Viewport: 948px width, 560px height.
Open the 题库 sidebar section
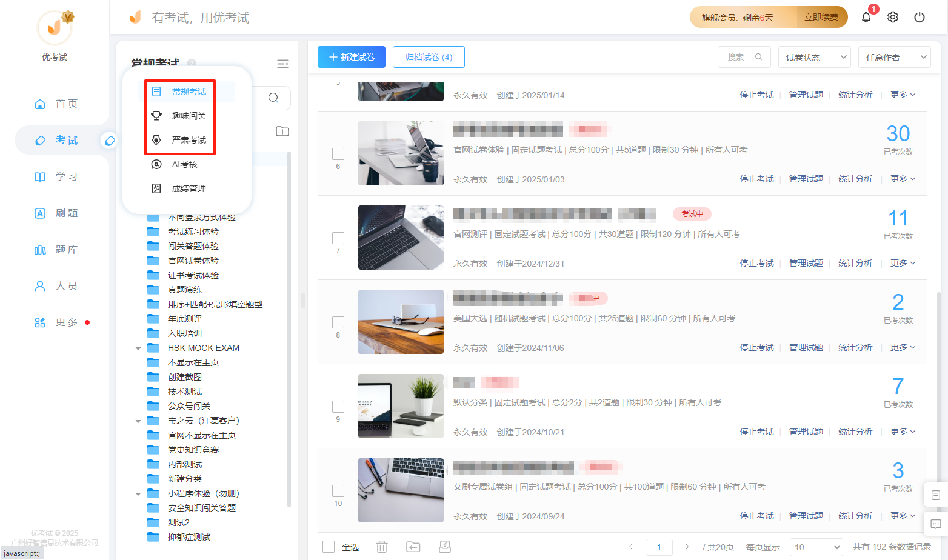pos(56,249)
